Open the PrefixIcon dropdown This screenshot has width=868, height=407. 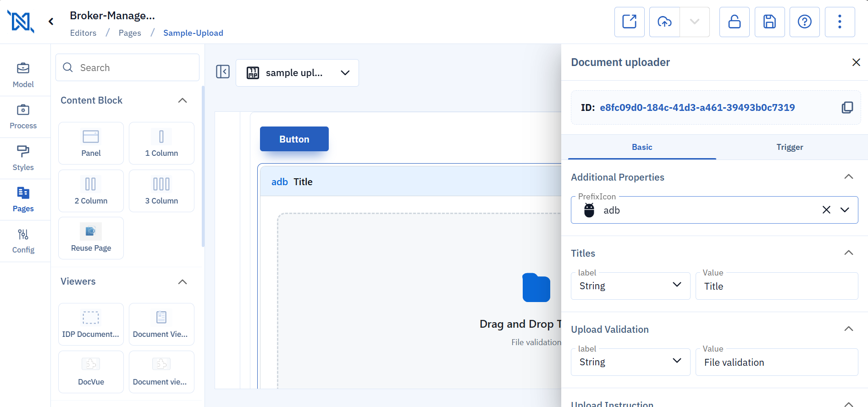click(x=845, y=210)
